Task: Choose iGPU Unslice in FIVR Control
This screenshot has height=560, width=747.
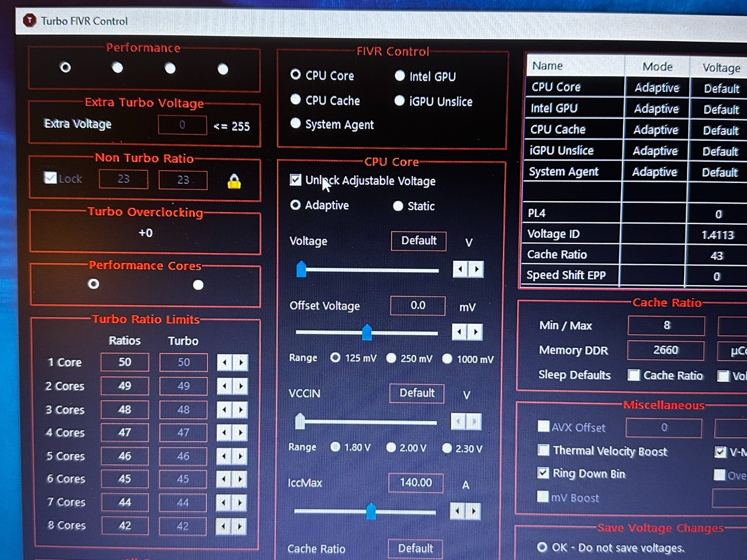Action: pos(399,100)
